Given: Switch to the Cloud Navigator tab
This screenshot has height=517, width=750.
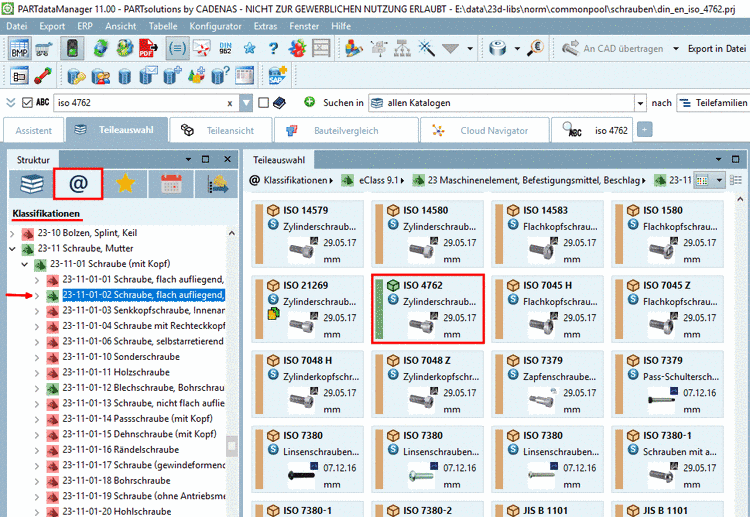Looking at the screenshot, I should click(485, 130).
